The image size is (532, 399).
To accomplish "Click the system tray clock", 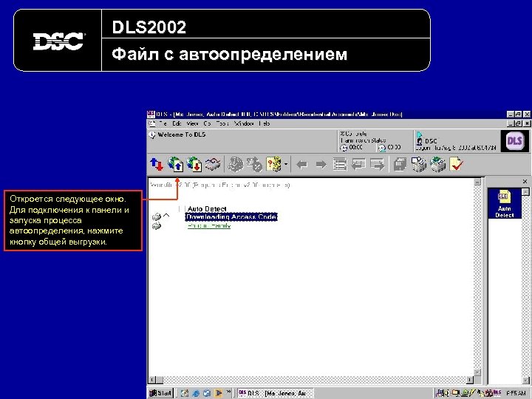I will 516,393.
